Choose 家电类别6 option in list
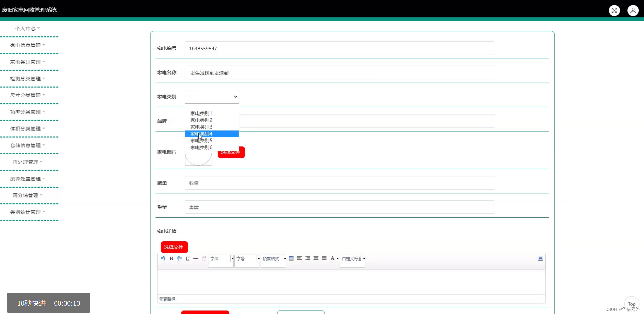Screen dimensions: 644x314 point(201,148)
